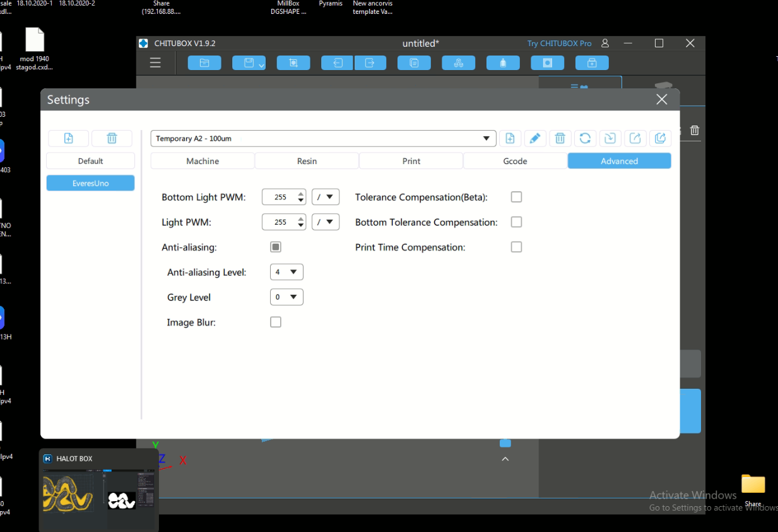Screen dimensions: 778x532
Task: Click the delete profile trash icon
Action: click(560, 138)
